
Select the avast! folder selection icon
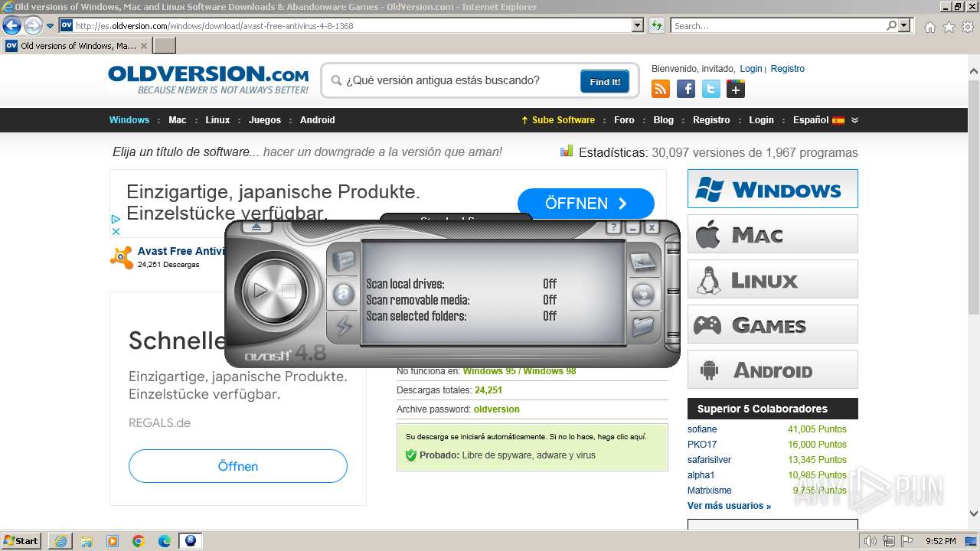642,326
